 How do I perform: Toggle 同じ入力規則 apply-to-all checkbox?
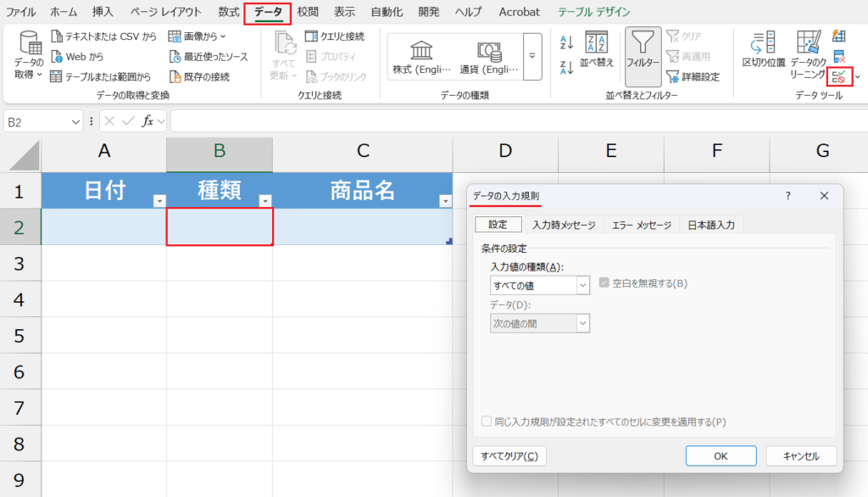coord(487,422)
